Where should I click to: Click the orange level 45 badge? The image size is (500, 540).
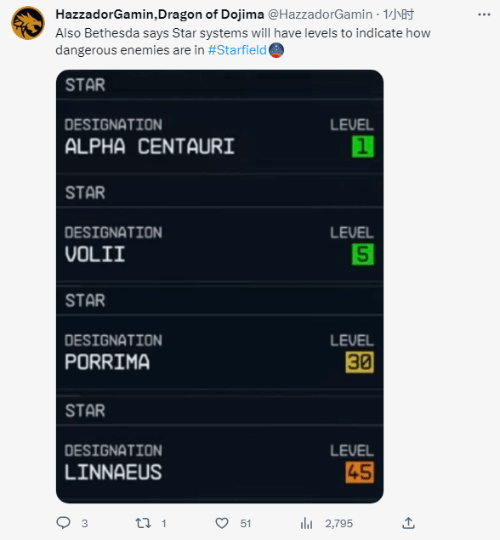tap(360, 472)
